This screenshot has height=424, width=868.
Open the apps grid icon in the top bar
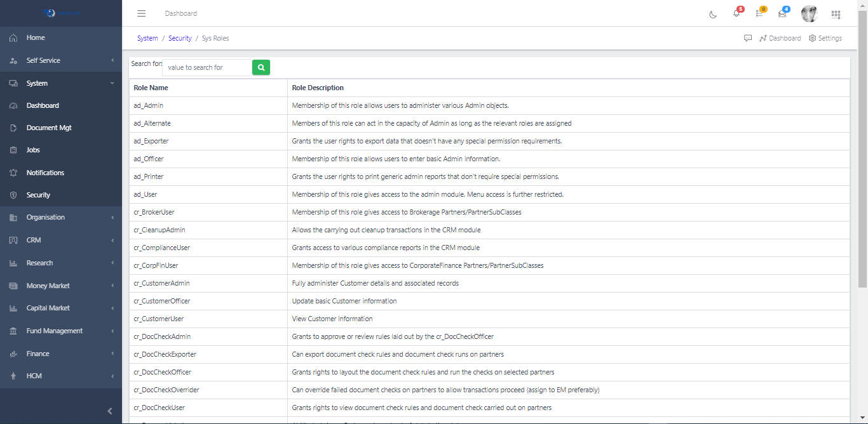(836, 14)
